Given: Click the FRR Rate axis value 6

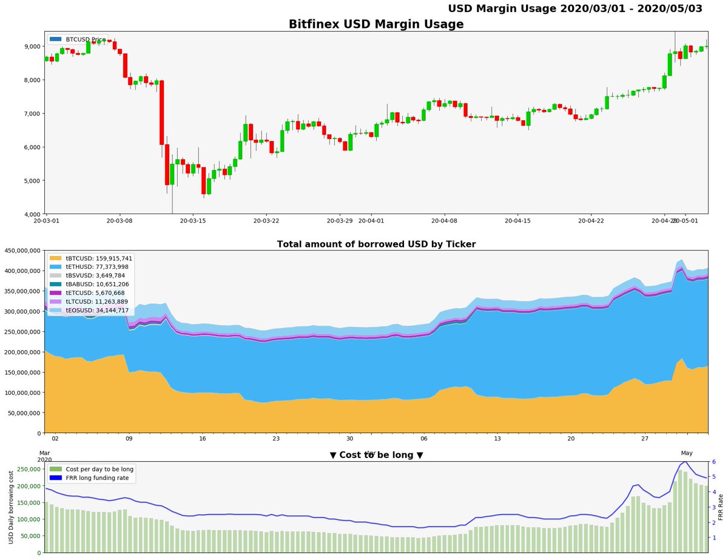Looking at the screenshot, I should (714, 462).
